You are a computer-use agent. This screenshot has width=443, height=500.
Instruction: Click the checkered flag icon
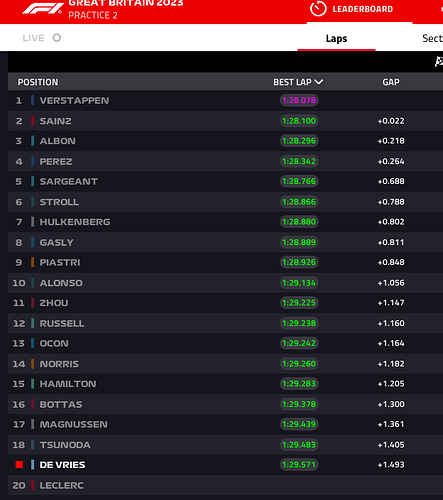(439, 61)
